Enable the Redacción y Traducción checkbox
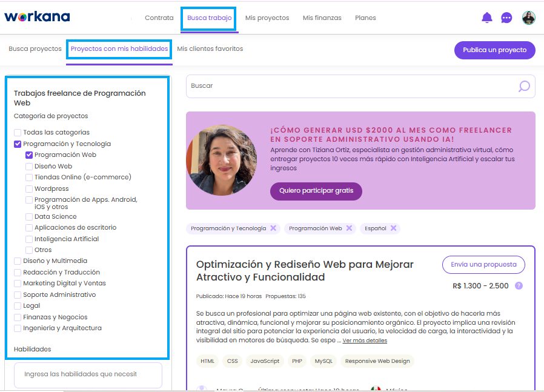The height and width of the screenshot is (392, 544). pos(18,272)
